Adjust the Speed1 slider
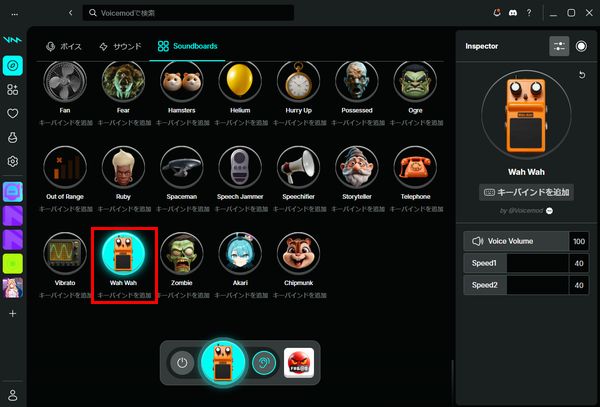This screenshot has width=600, height=407. pyautogui.click(x=526, y=263)
